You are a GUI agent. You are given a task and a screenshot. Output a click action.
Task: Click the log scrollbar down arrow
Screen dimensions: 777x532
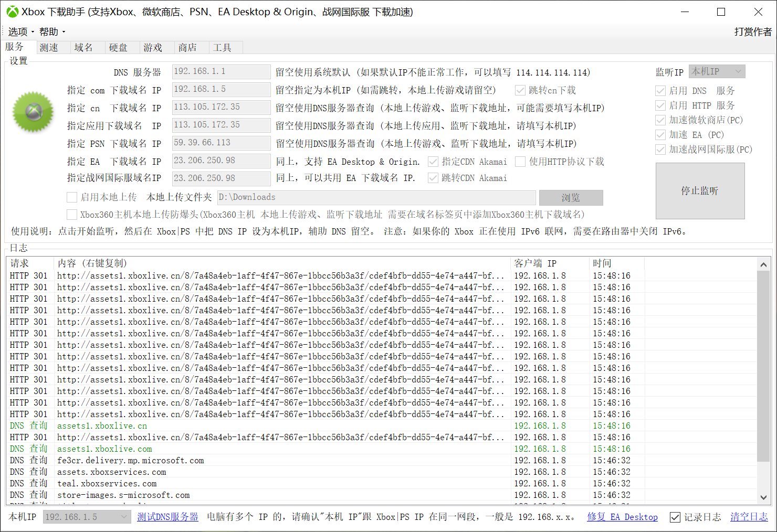point(763,497)
